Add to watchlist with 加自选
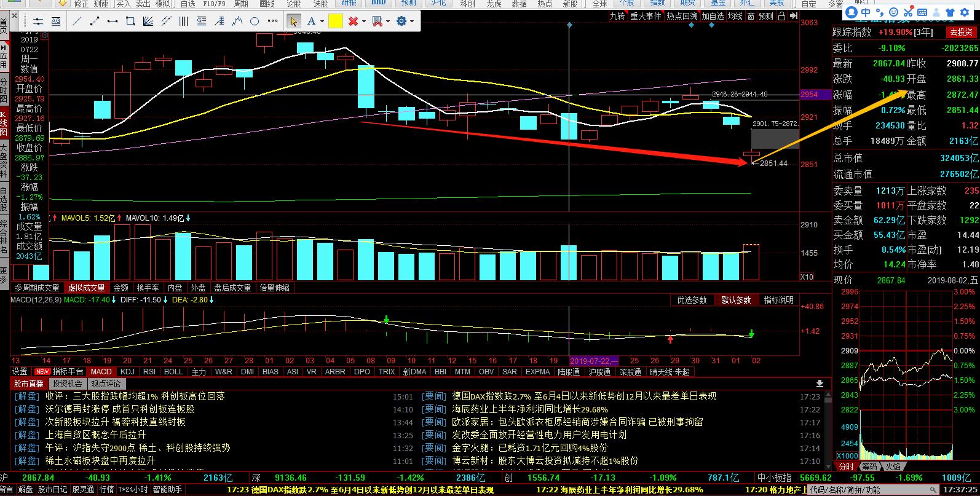This screenshot has height=496, width=980. pyautogui.click(x=713, y=16)
